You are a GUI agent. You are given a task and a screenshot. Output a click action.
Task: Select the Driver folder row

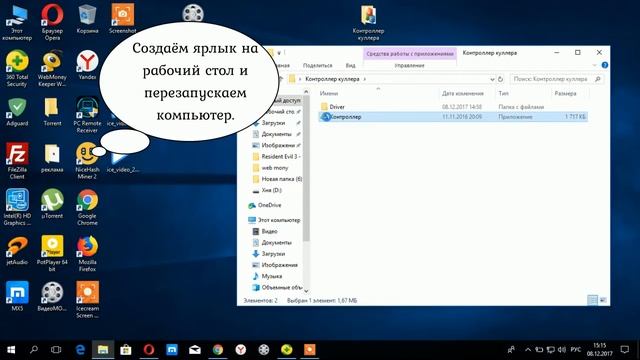453,107
